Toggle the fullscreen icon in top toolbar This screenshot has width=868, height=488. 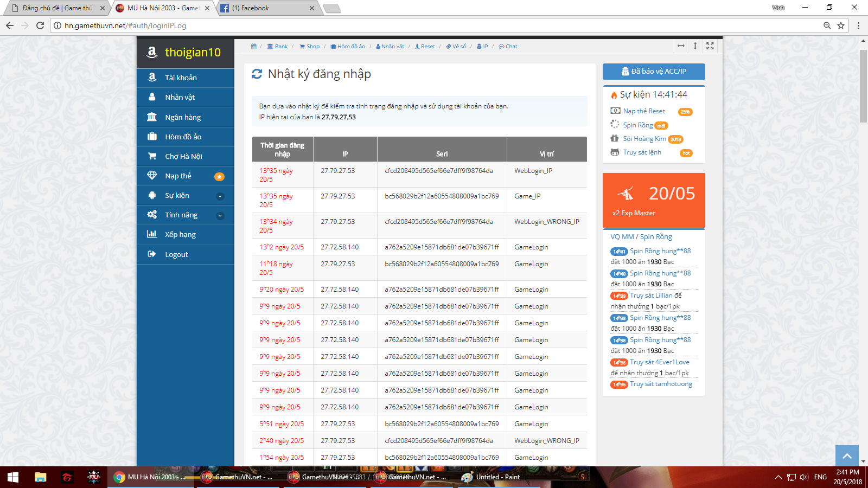click(x=710, y=46)
